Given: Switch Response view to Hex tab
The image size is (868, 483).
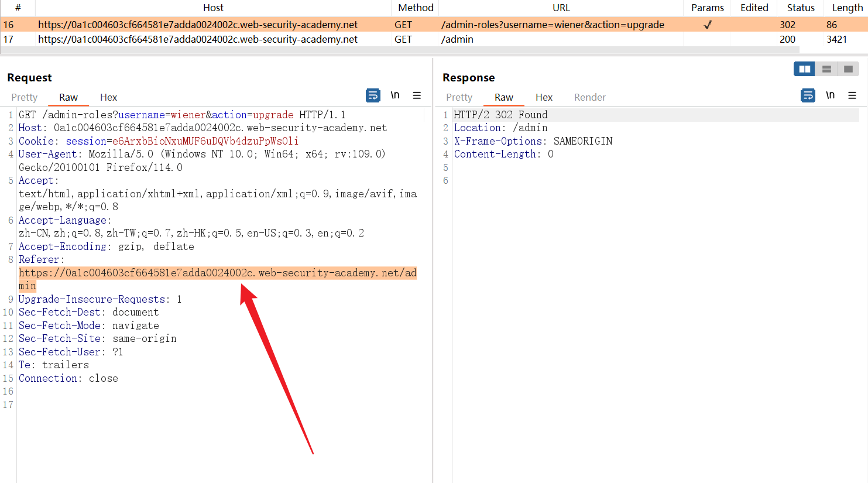Looking at the screenshot, I should coord(544,97).
